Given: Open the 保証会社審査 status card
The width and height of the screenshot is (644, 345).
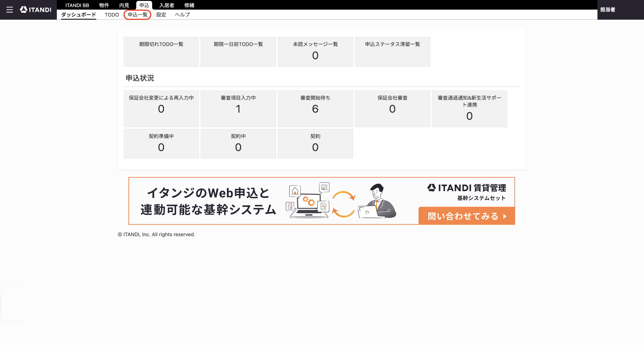Looking at the screenshot, I should (392, 109).
